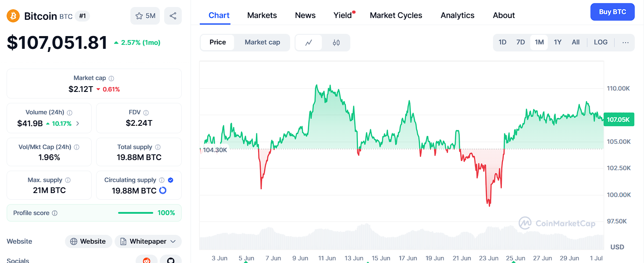Switch to candlestick chart icon
Image resolution: width=644 pixels, height=263 pixels.
click(336, 43)
